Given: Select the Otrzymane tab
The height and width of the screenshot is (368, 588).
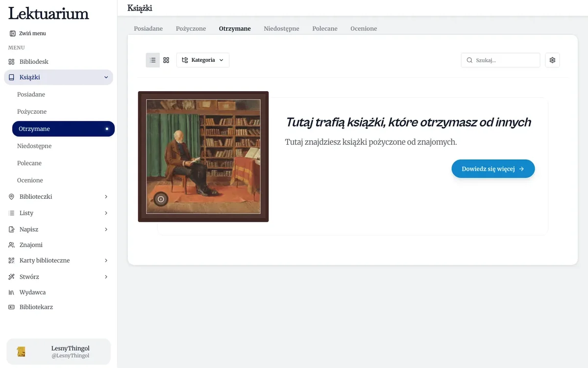Looking at the screenshot, I should (235, 28).
